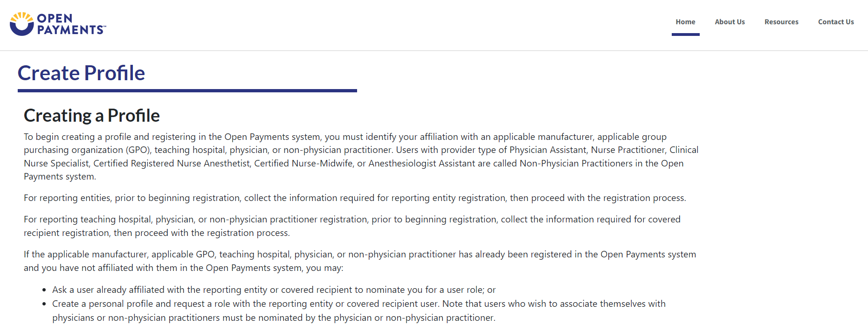
Task: Select the Contact Us navigation link
Action: [x=836, y=22]
